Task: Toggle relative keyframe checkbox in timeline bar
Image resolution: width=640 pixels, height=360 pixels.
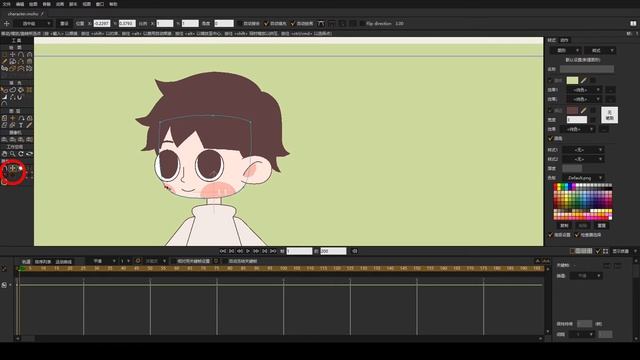Action: [x=173, y=261]
